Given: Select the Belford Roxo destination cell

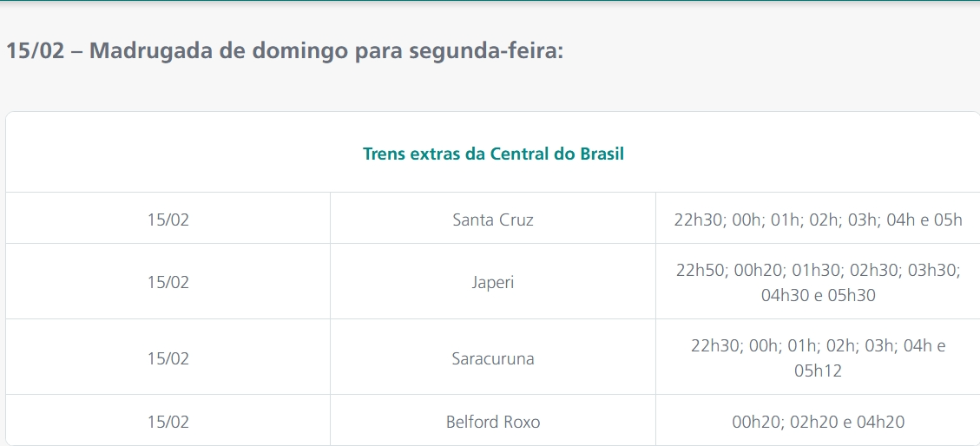Looking at the screenshot, I should (x=493, y=422).
